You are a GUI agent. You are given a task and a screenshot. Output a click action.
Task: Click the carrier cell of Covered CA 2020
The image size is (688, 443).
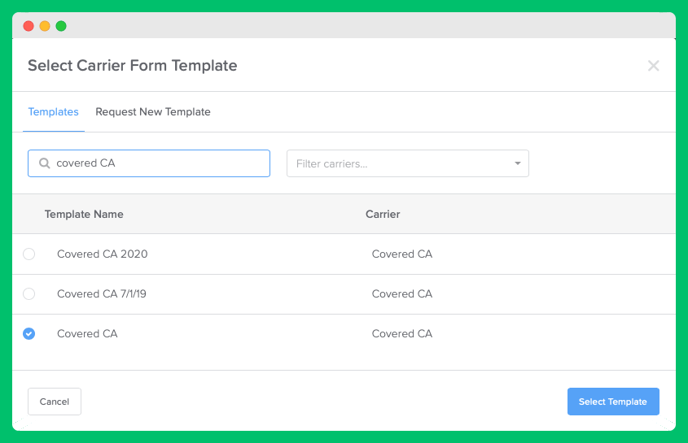click(402, 254)
